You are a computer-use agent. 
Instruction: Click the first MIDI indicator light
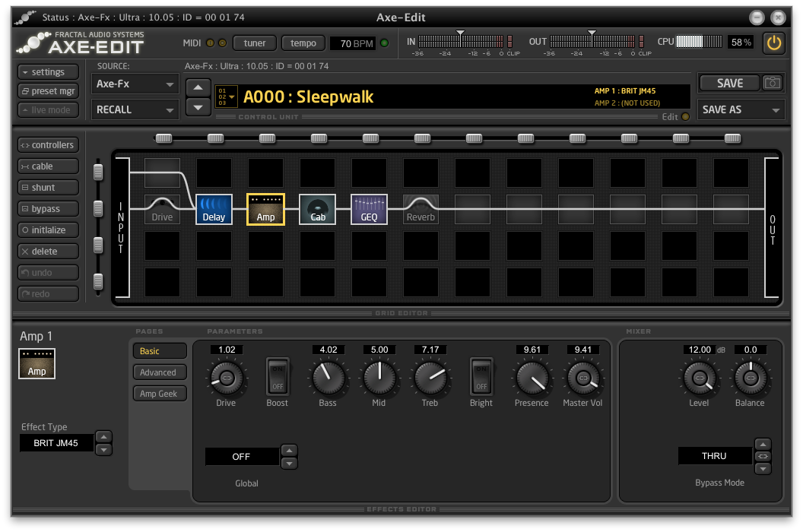pyautogui.click(x=210, y=43)
